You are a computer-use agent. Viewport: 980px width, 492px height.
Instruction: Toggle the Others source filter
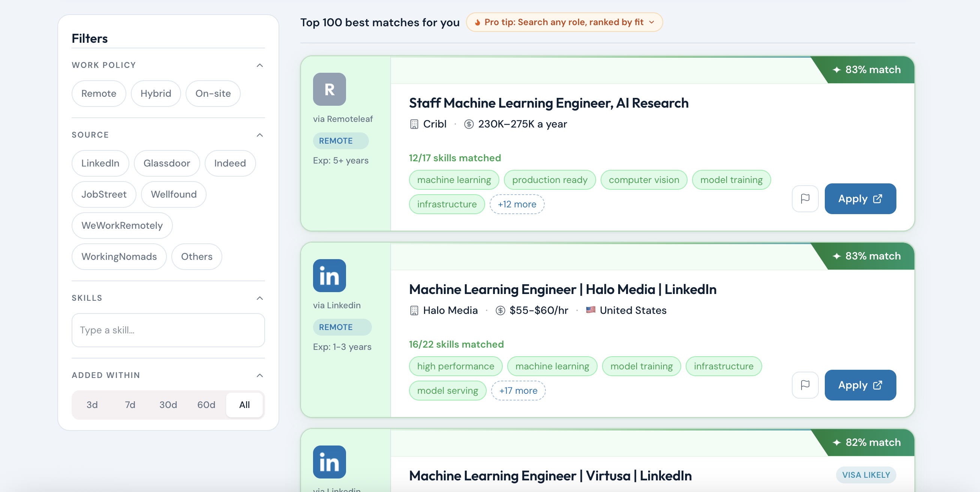pos(196,257)
